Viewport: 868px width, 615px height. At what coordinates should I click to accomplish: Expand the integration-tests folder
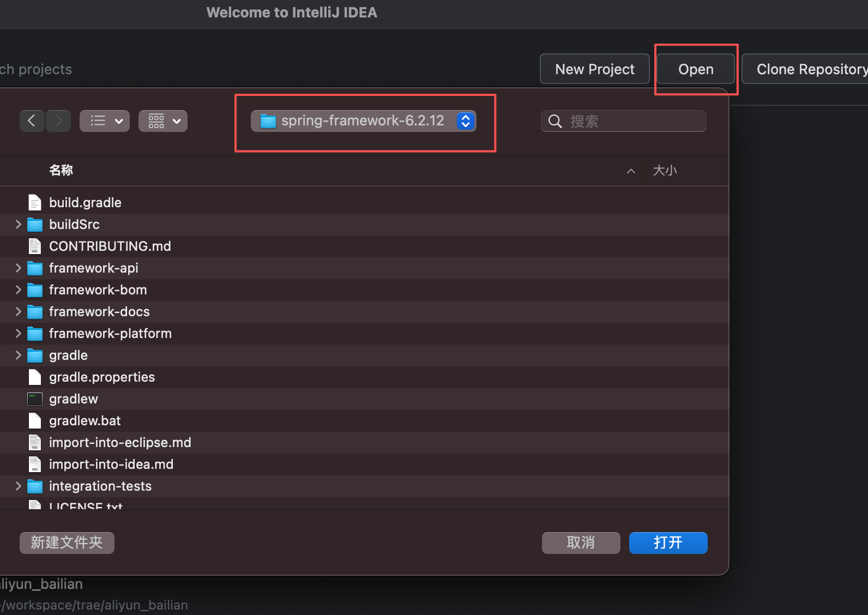tap(18, 486)
